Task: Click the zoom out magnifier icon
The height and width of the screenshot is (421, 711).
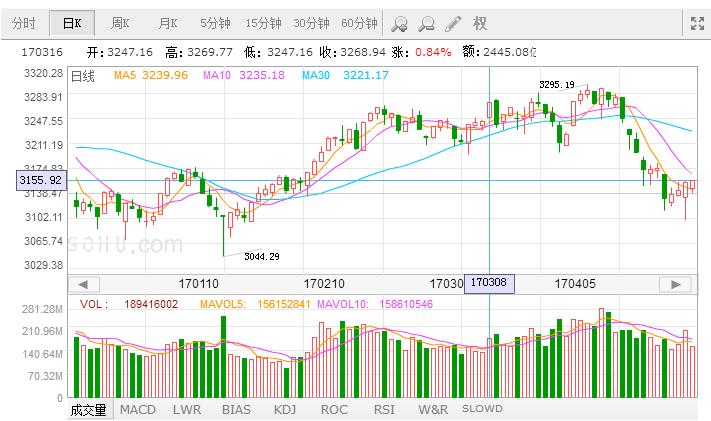Action: [x=427, y=23]
